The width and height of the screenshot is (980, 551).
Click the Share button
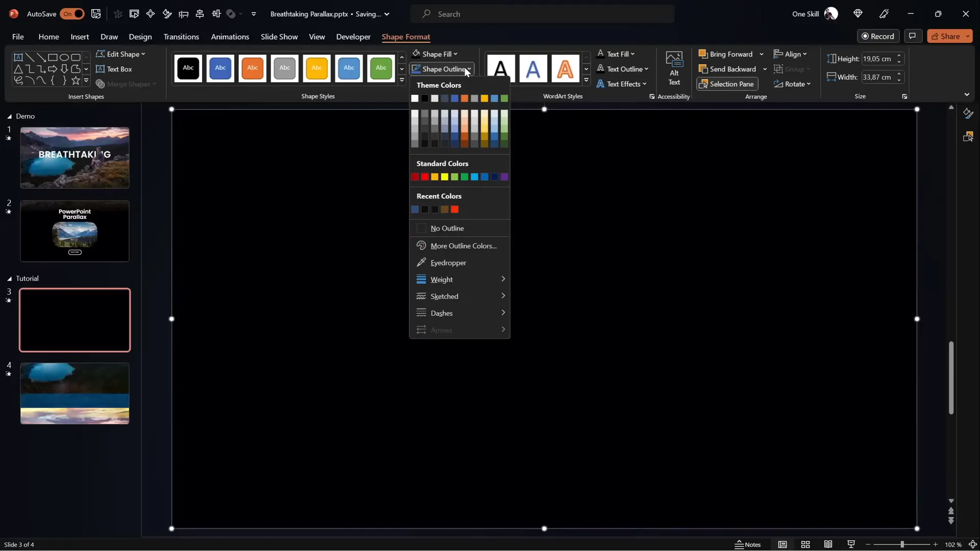(948, 36)
